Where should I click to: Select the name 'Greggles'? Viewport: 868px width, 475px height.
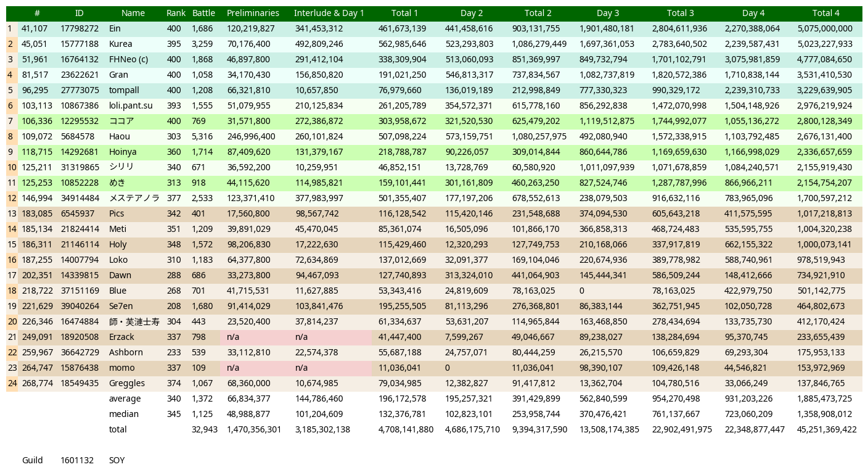[x=125, y=383]
